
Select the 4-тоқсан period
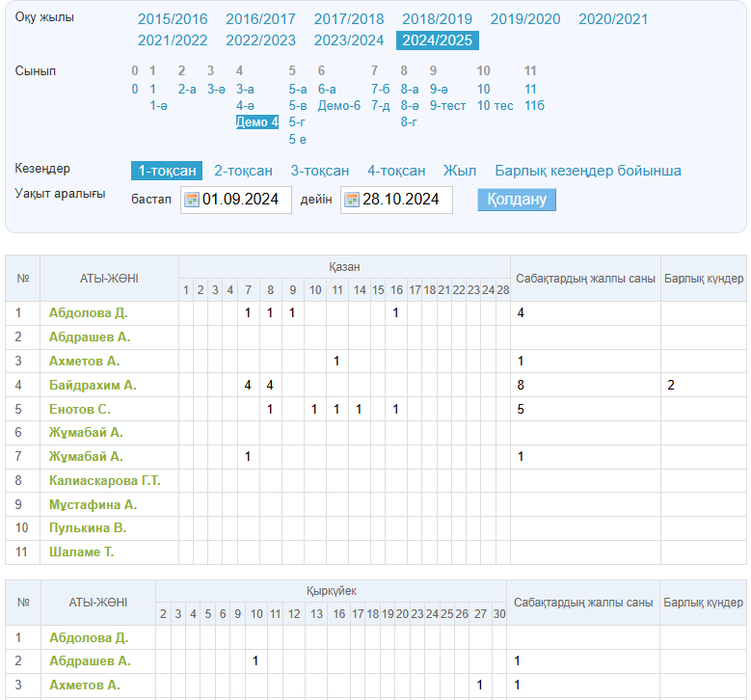coord(396,171)
